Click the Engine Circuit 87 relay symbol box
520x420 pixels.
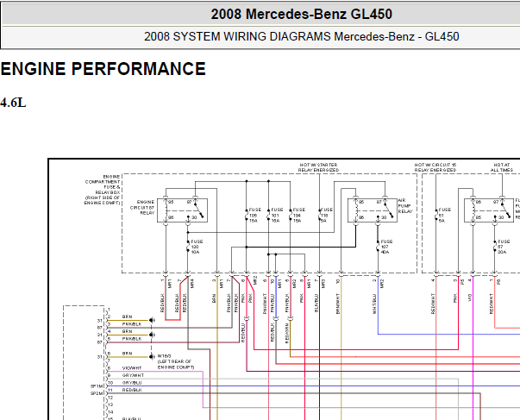(x=183, y=210)
